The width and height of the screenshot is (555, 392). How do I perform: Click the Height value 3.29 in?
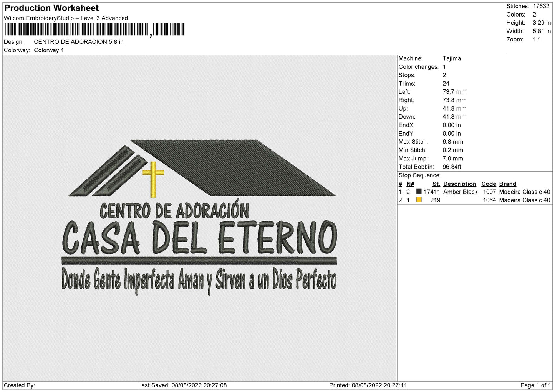[542, 23]
